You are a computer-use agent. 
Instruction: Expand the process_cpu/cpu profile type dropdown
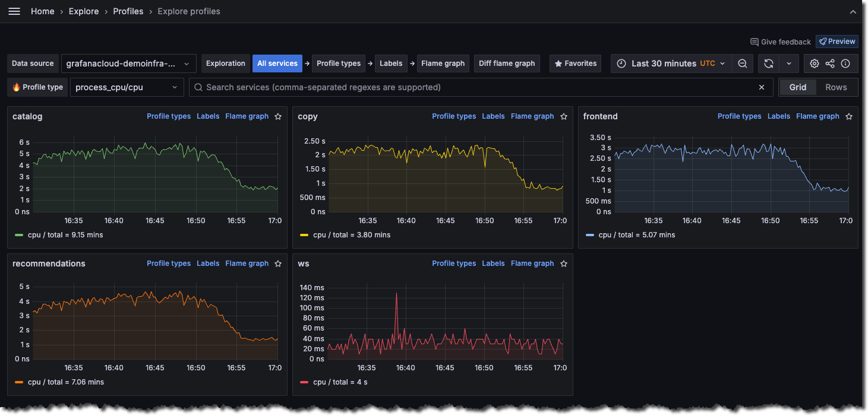(127, 87)
